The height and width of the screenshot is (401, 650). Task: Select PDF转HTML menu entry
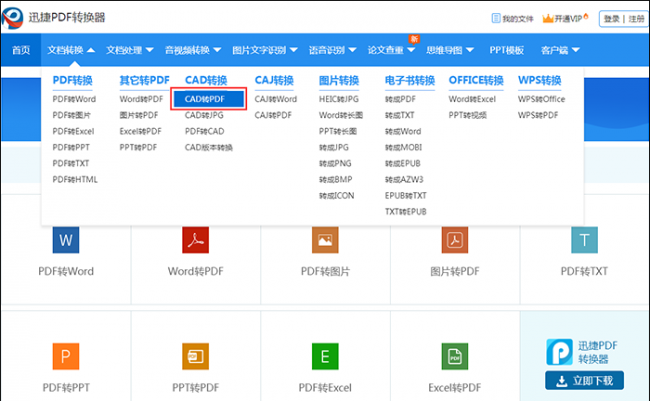tap(75, 180)
